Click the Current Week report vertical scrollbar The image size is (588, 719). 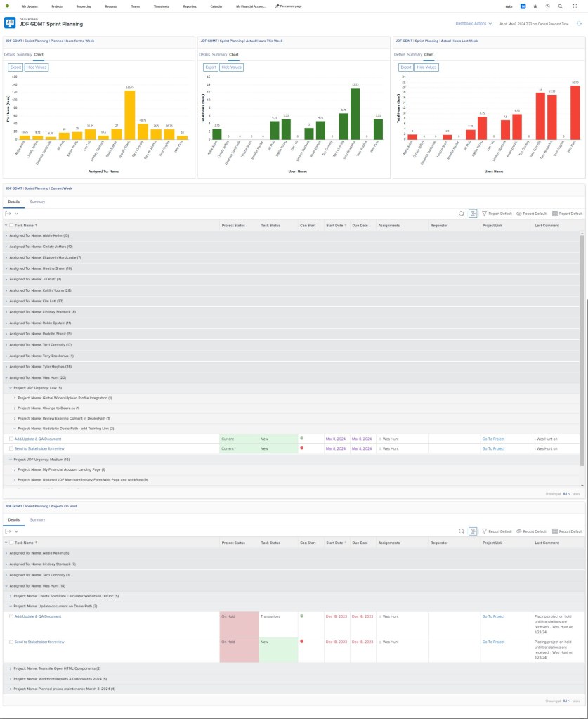point(582,351)
